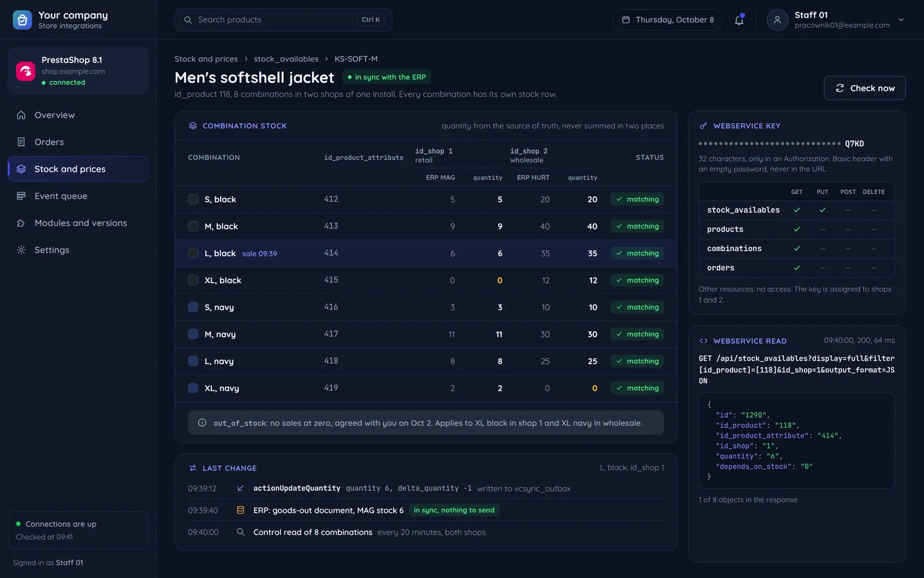Tick the checkbox for S, black
Viewport: 924px width, 578px height.
pos(193,199)
